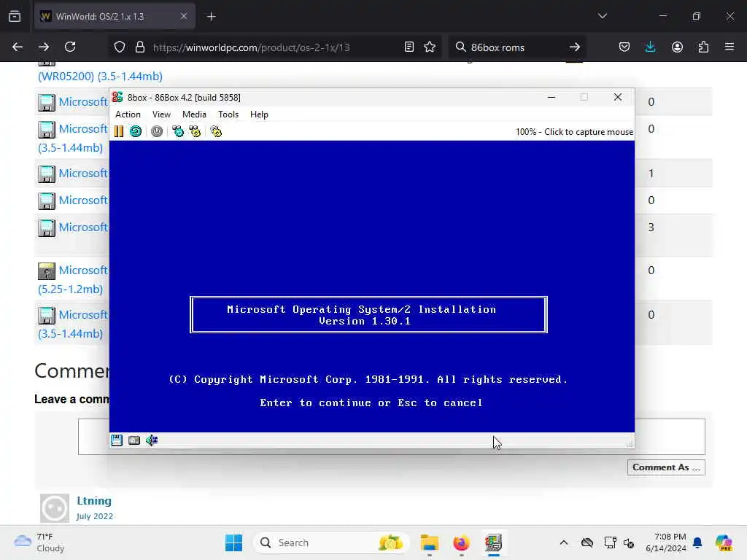Open tracking protection shield panel
Viewport: 747px width, 560px height.
click(x=120, y=47)
